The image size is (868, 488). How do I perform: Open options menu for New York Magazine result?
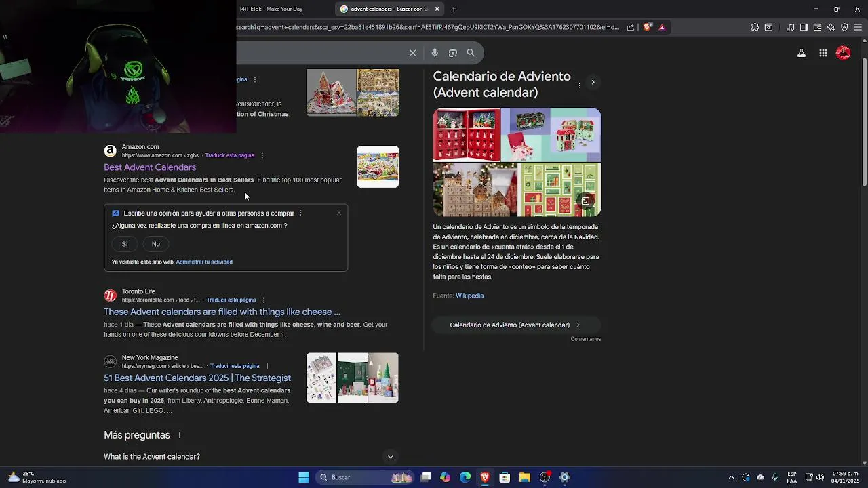[267, 366]
